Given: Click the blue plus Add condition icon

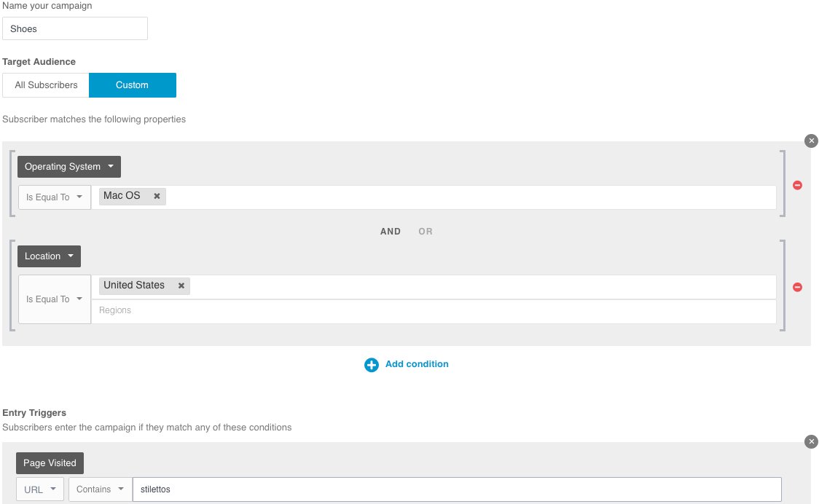Looking at the screenshot, I should click(x=372, y=365).
